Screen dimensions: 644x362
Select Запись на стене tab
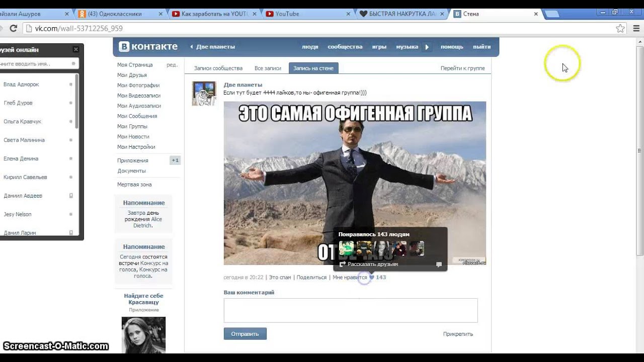[313, 68]
